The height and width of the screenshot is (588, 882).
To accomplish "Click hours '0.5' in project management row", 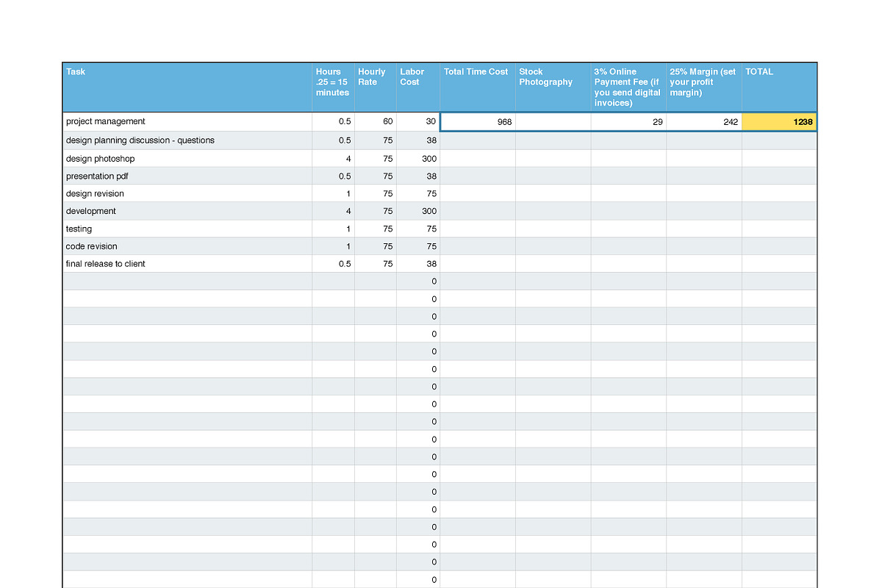I will coord(334,122).
